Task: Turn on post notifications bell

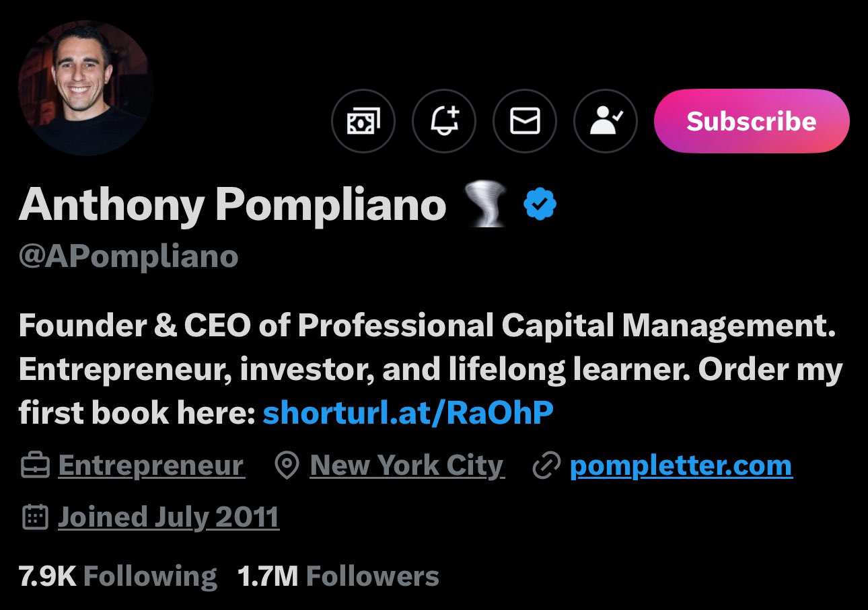Action: 444,122
